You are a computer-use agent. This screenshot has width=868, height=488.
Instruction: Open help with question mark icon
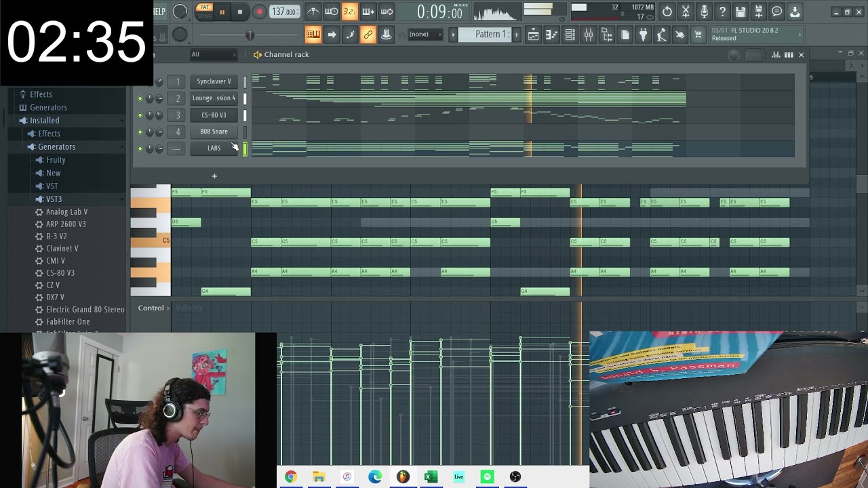pos(722,12)
